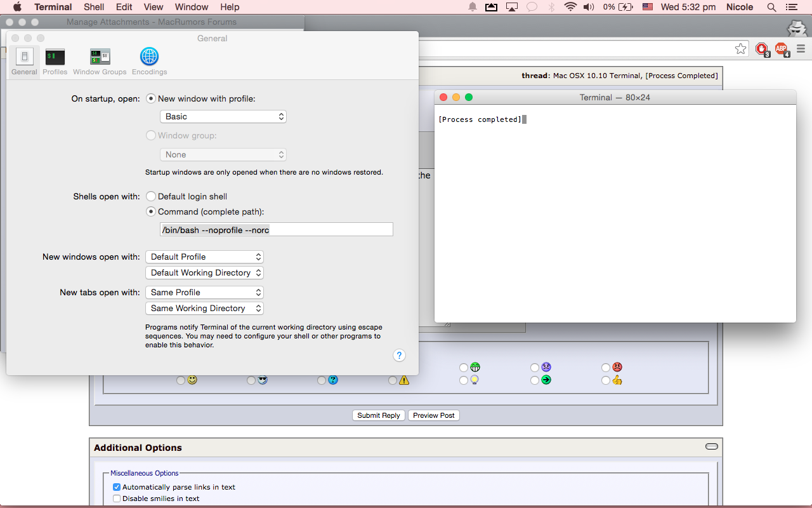Click the "Terminal — 80×24" window title
This screenshot has width=812, height=508.
[x=615, y=97]
